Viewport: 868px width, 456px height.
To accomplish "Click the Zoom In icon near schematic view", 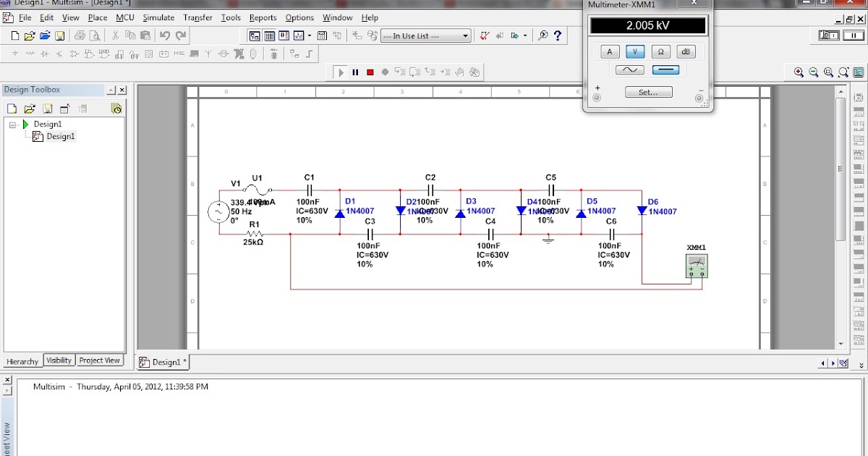I will pos(799,72).
